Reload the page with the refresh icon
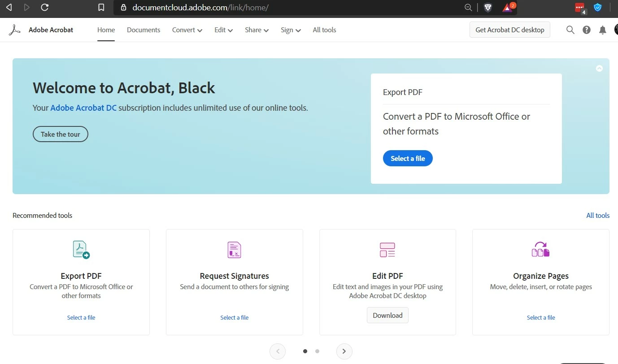This screenshot has height=364, width=618. click(x=44, y=7)
